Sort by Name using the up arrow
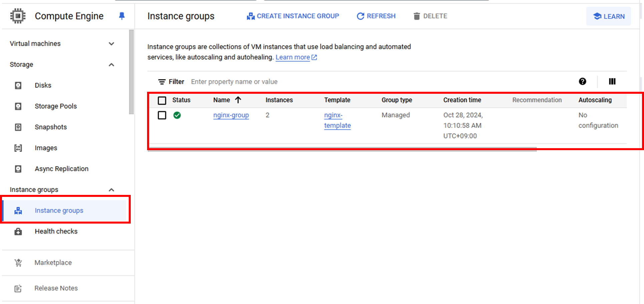Screen dimensions: 644x304 click(x=238, y=100)
